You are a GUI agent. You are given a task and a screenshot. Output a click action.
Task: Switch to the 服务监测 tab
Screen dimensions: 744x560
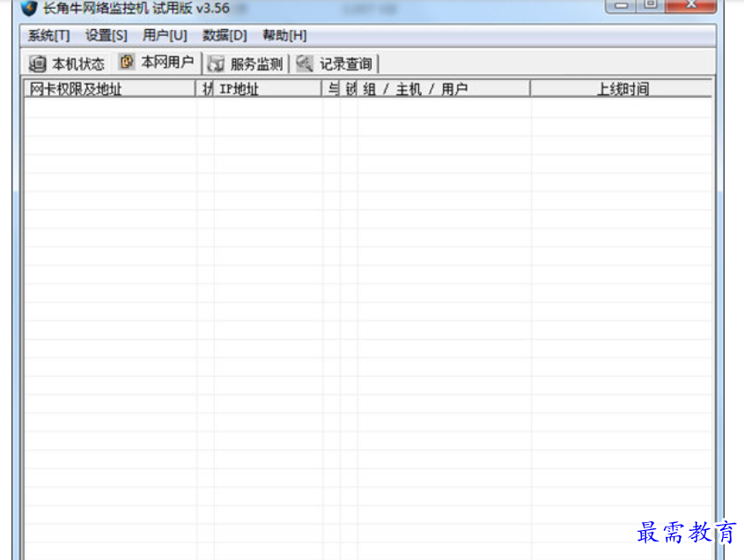[246, 64]
